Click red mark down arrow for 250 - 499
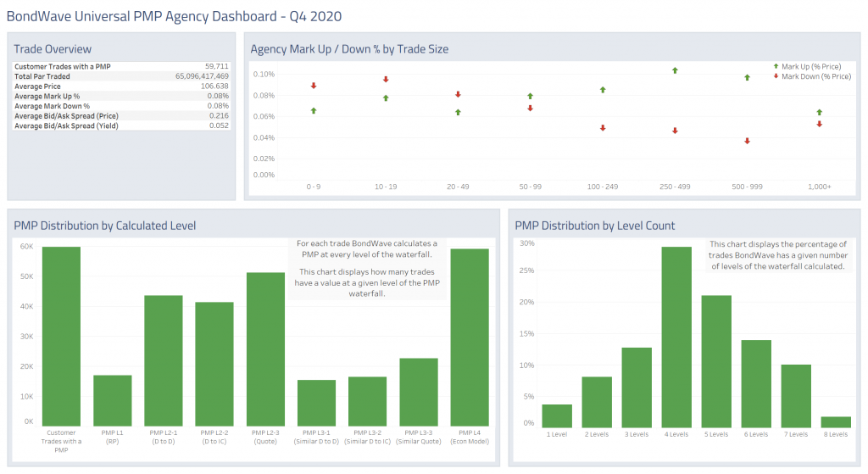 (x=675, y=131)
